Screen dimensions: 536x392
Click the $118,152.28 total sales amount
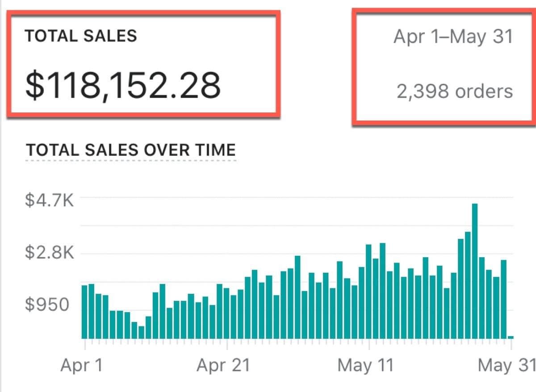coord(123,85)
